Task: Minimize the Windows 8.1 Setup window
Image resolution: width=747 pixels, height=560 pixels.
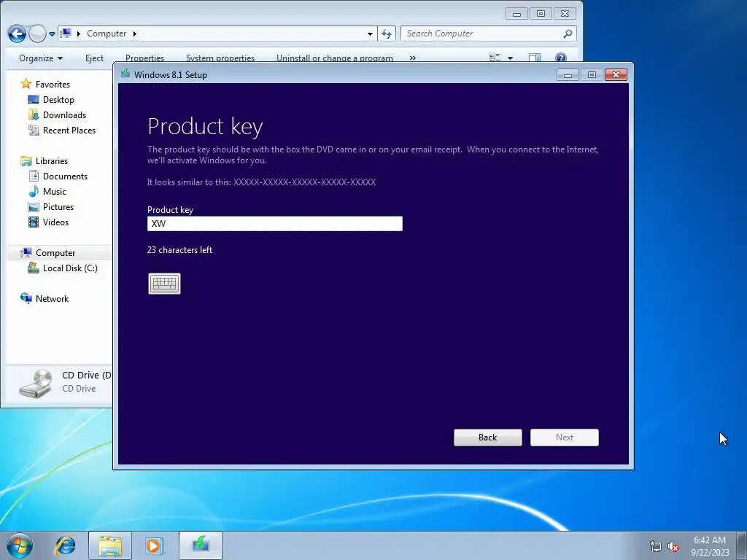Action: pos(568,75)
